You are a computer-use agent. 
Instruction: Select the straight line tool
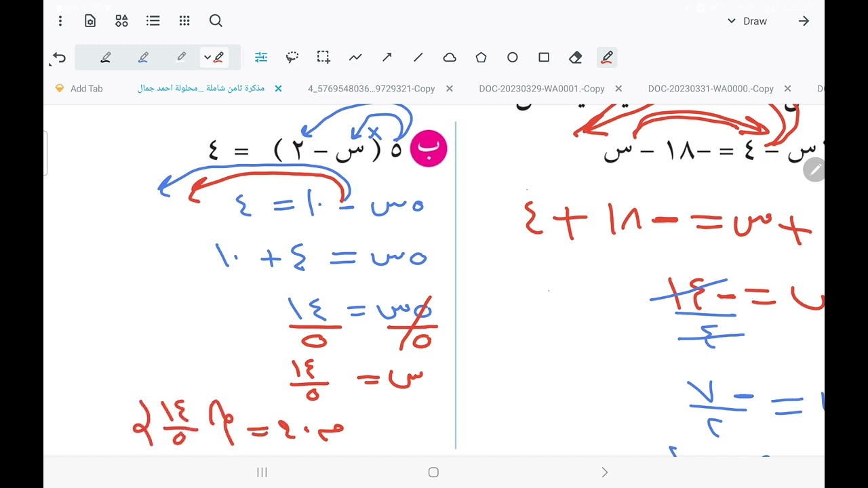tap(418, 58)
